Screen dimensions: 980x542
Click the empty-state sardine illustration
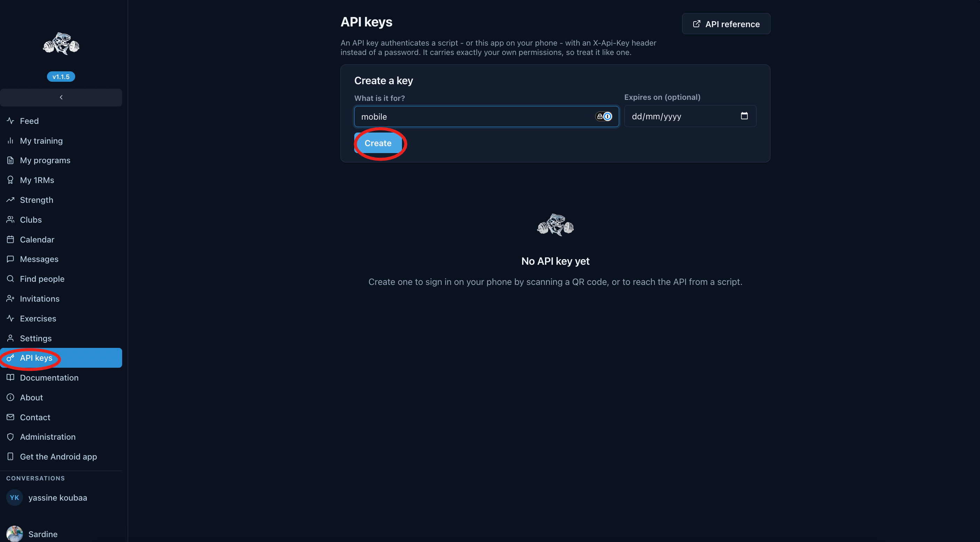click(555, 225)
